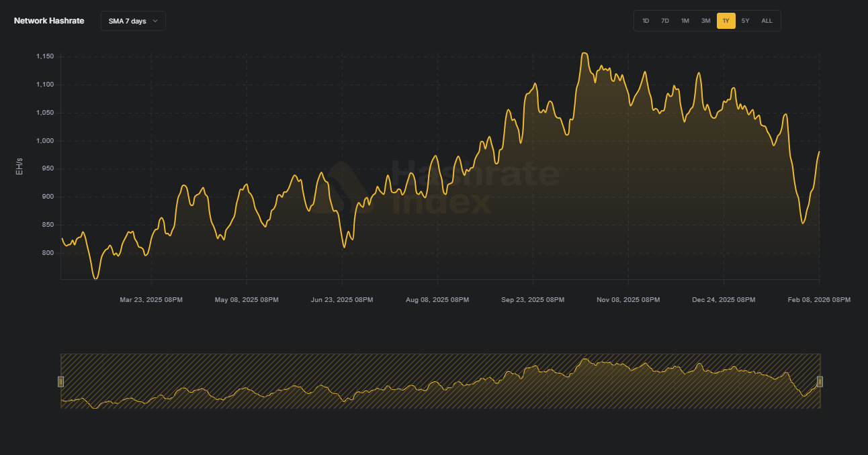Image resolution: width=868 pixels, height=455 pixels.
Task: Select the 3M range button
Action: pos(705,21)
